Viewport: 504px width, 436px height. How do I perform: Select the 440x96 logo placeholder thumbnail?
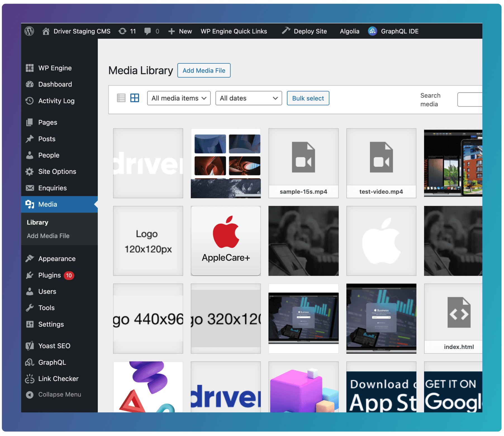(x=148, y=318)
